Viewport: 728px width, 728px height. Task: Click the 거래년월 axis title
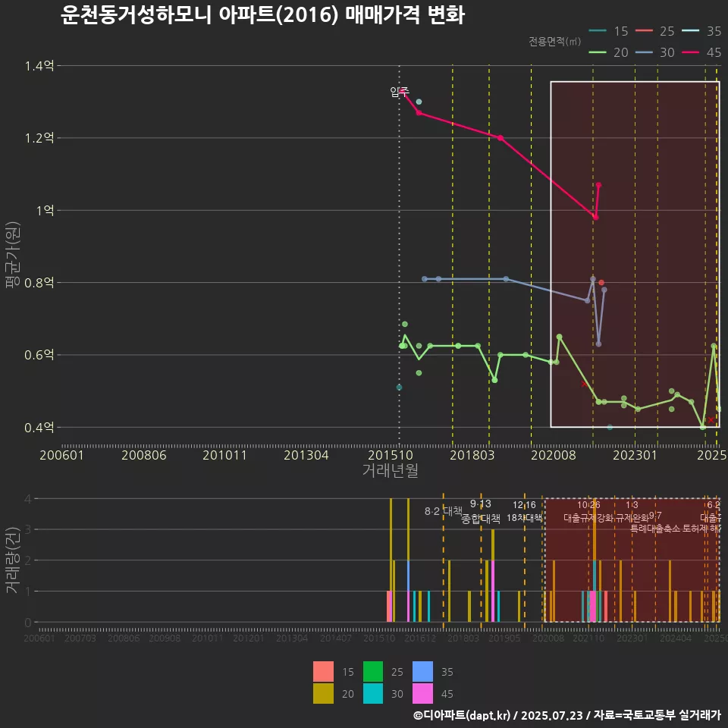click(390, 470)
